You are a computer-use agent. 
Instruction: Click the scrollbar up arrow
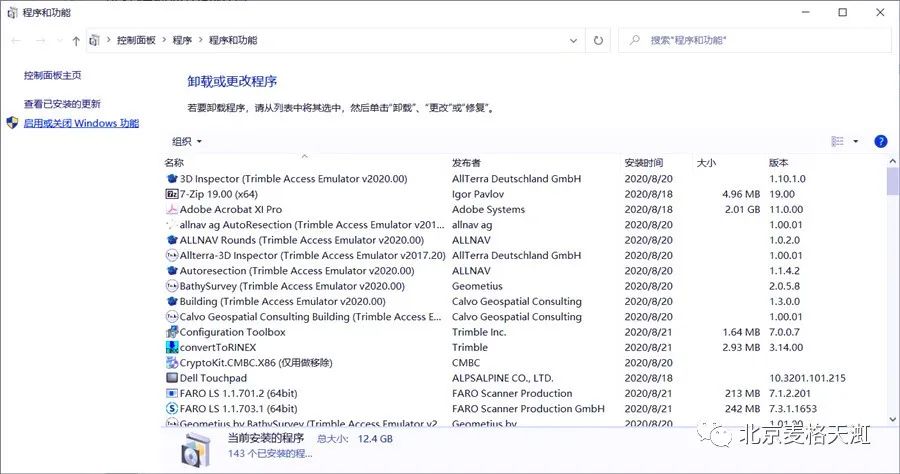(892, 161)
